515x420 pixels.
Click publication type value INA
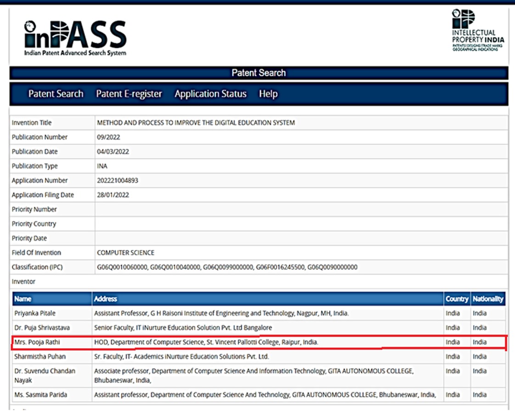pyautogui.click(x=102, y=166)
